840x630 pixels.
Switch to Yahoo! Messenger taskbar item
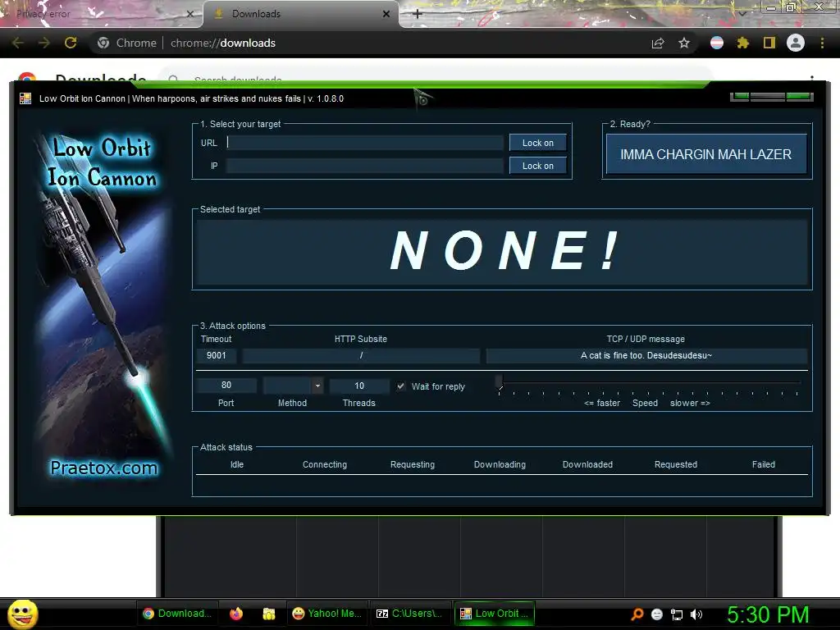point(326,614)
